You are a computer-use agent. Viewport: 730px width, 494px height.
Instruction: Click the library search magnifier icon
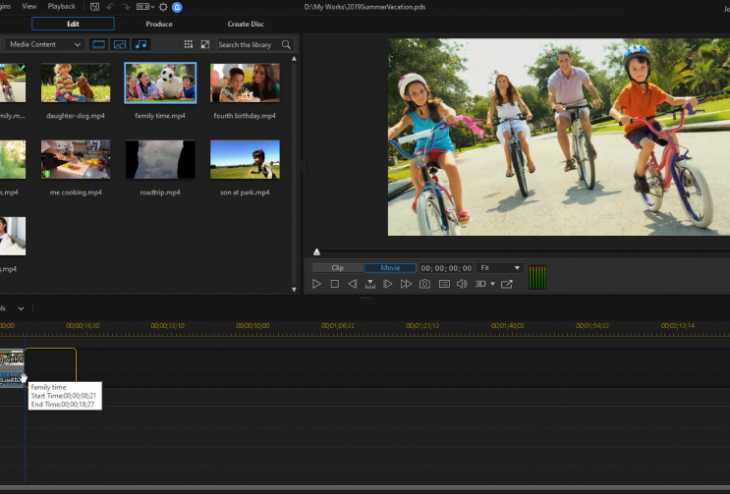(286, 45)
